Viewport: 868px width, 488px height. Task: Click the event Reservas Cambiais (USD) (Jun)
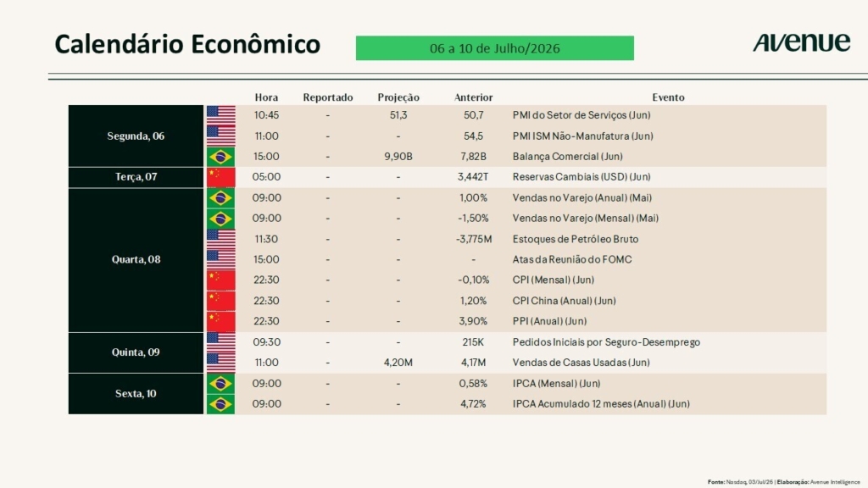tap(581, 177)
